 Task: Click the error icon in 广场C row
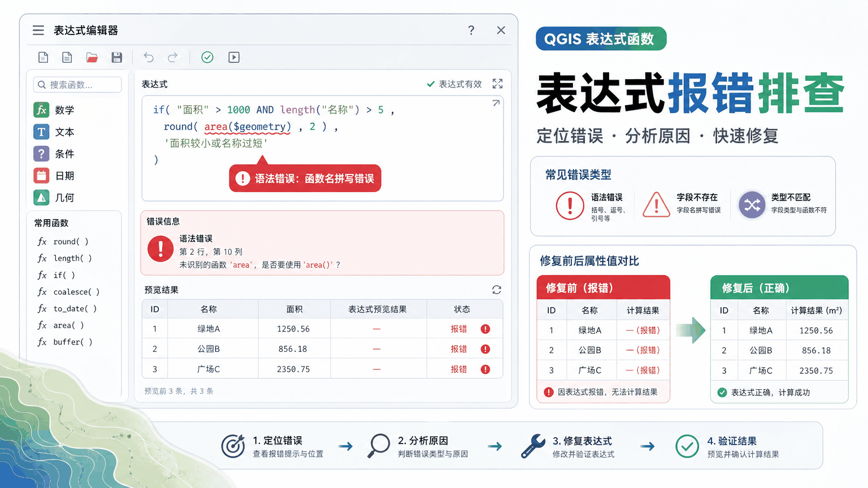click(485, 369)
